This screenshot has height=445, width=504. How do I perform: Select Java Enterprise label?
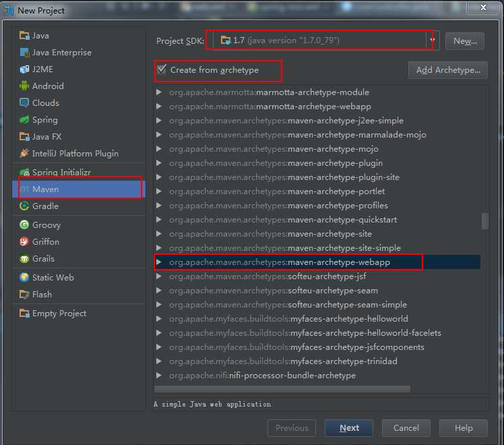pyautogui.click(x=62, y=53)
